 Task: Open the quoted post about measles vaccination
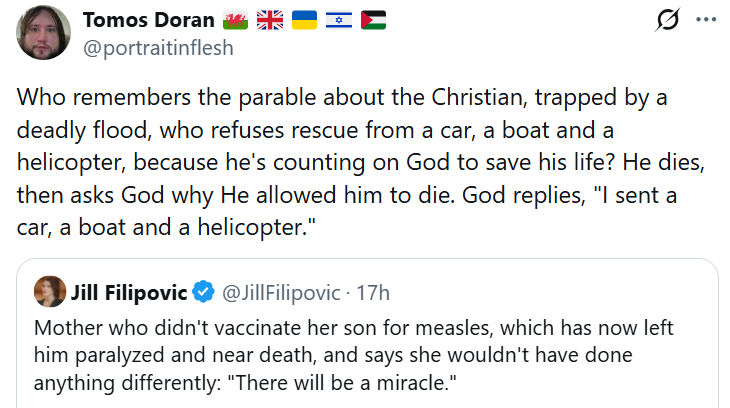click(360, 340)
